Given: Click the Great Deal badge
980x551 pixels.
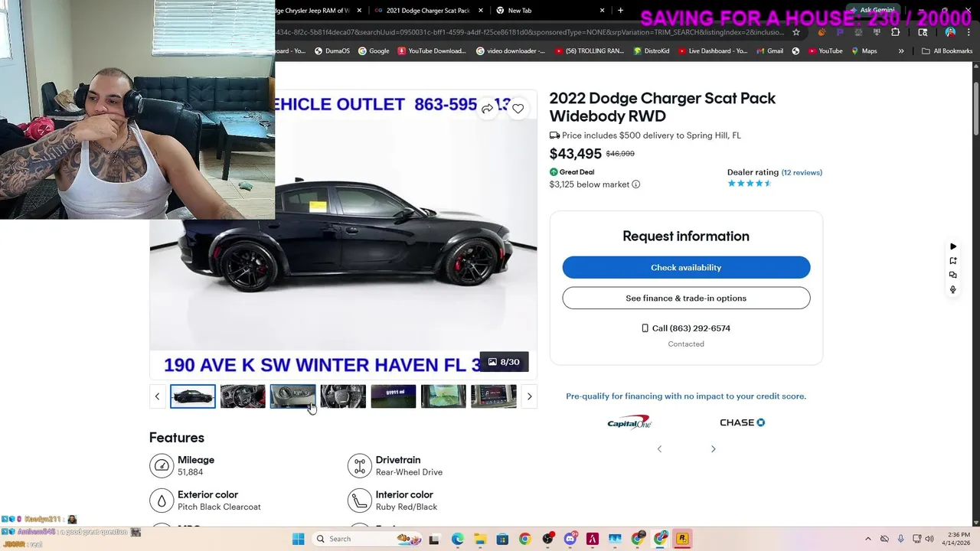Looking at the screenshot, I should click(572, 172).
